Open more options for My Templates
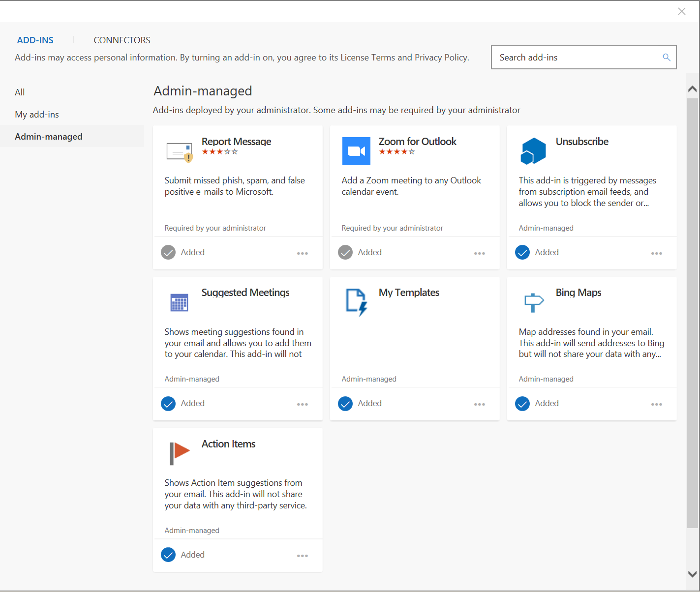The height and width of the screenshot is (592, 700). click(480, 404)
